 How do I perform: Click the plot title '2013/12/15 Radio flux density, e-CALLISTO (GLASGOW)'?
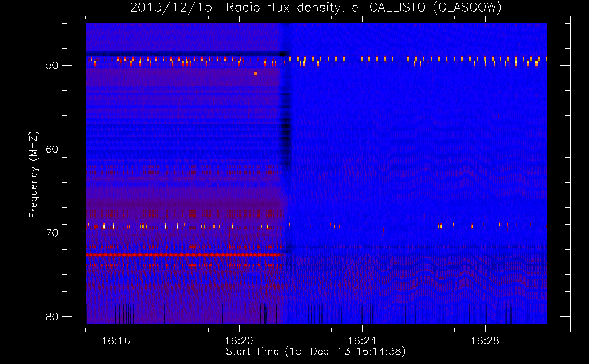[316, 7]
